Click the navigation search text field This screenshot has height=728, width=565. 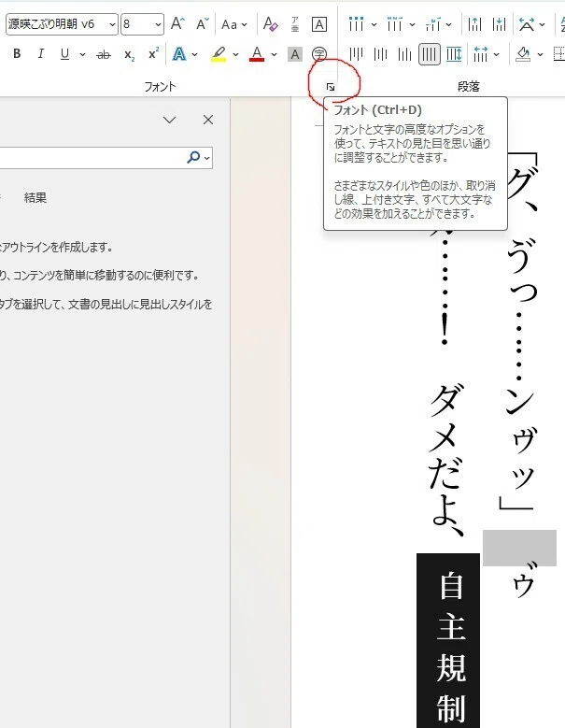pos(91,158)
